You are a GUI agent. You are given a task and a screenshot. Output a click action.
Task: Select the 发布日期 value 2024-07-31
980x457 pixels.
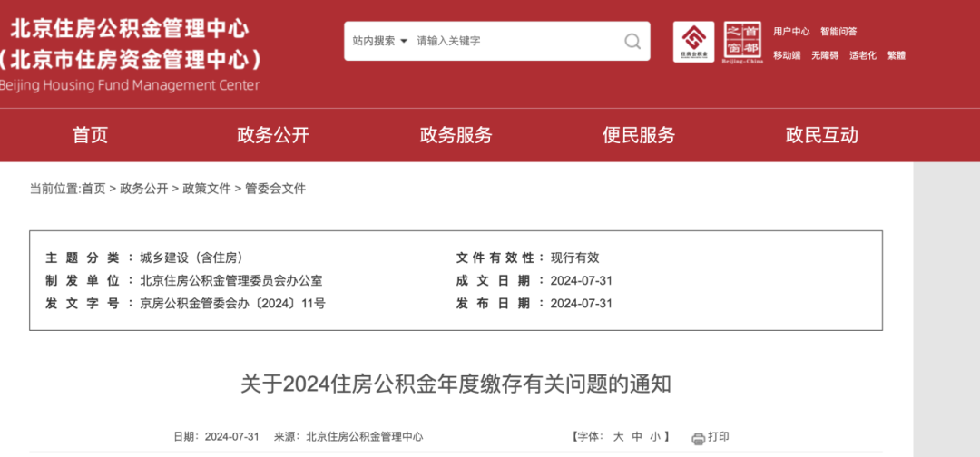coord(582,304)
